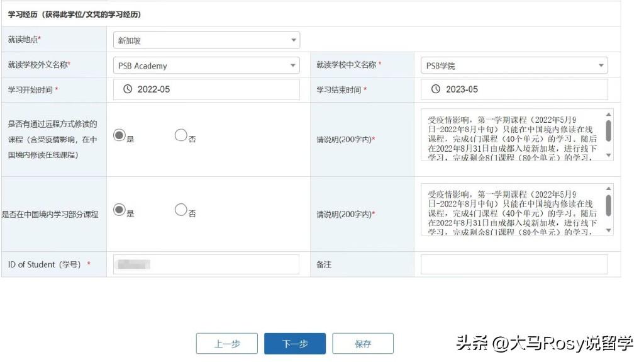This screenshot has width=644, height=362.
Task: Click clock icon in study end time field
Action: 436,89
